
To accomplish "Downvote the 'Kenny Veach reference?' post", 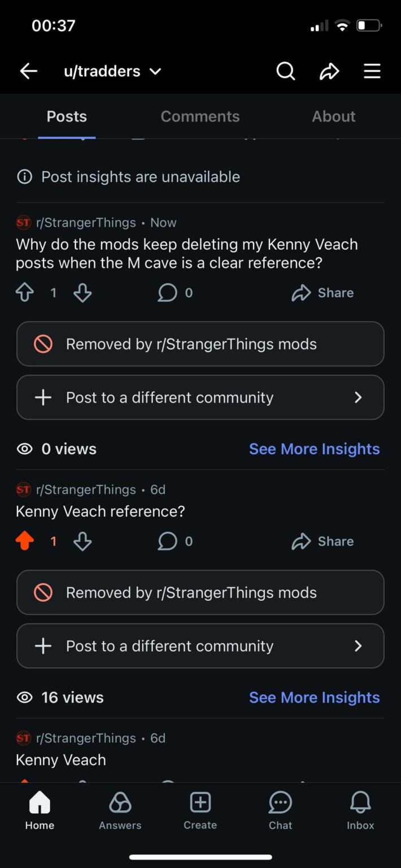I will 82,541.
